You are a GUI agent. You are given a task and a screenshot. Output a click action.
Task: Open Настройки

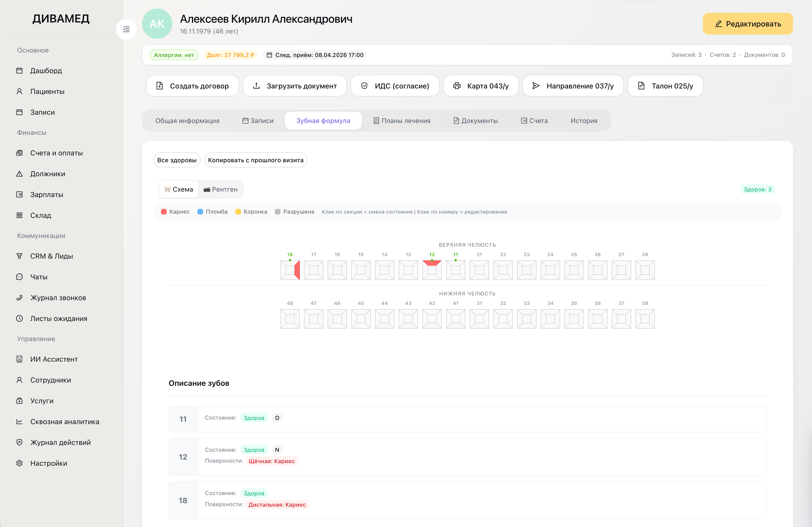pyautogui.click(x=49, y=463)
